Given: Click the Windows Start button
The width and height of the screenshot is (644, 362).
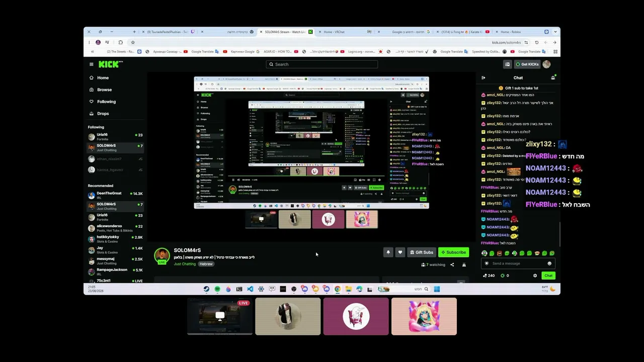Looking at the screenshot, I should [437, 289].
